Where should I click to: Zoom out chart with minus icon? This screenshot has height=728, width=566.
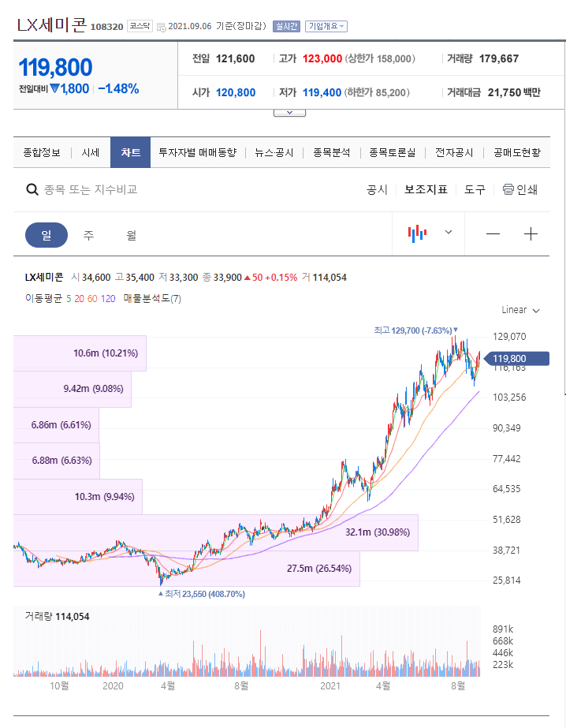coord(493,234)
